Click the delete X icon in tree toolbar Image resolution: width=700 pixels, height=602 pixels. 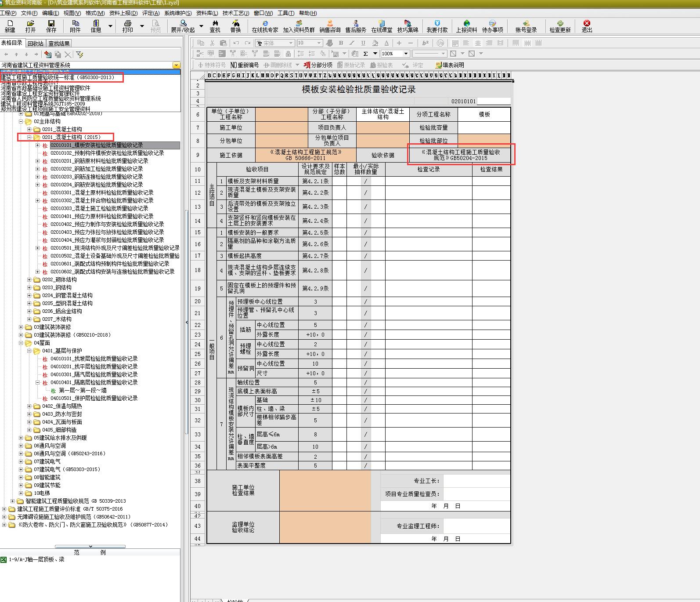coord(68,54)
